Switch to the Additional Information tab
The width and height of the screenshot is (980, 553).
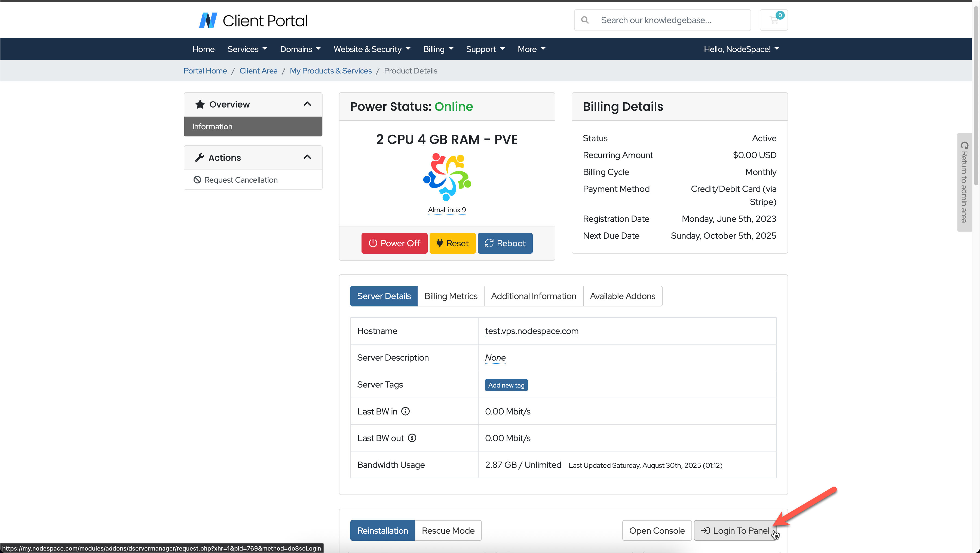[533, 296]
